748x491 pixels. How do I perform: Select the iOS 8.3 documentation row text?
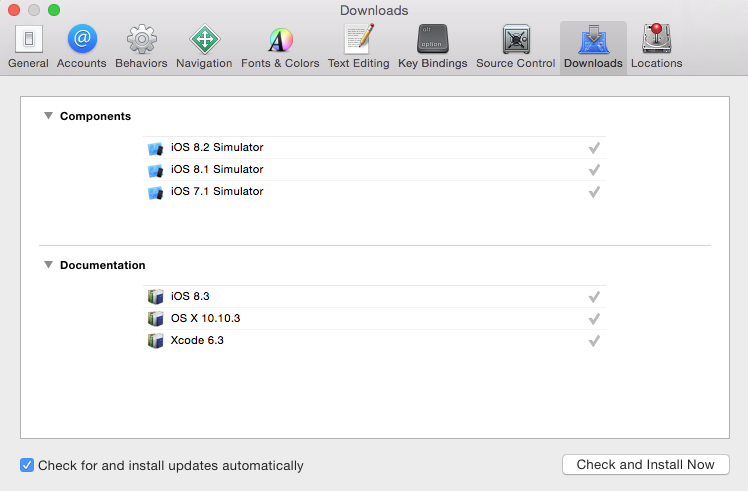coord(190,296)
